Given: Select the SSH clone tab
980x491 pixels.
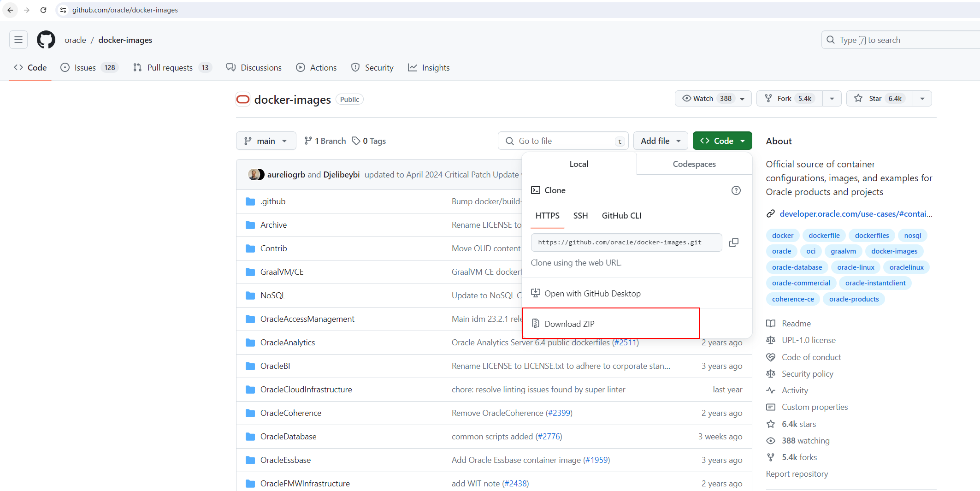Looking at the screenshot, I should click(580, 216).
